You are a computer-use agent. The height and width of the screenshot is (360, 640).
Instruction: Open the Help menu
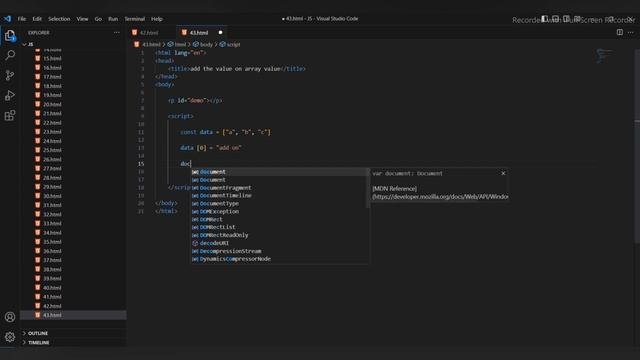point(157,19)
